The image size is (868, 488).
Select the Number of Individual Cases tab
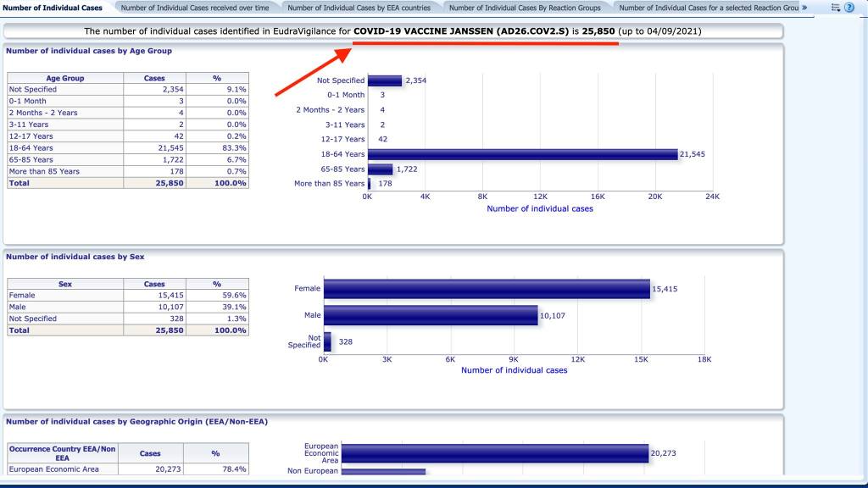[x=53, y=8]
